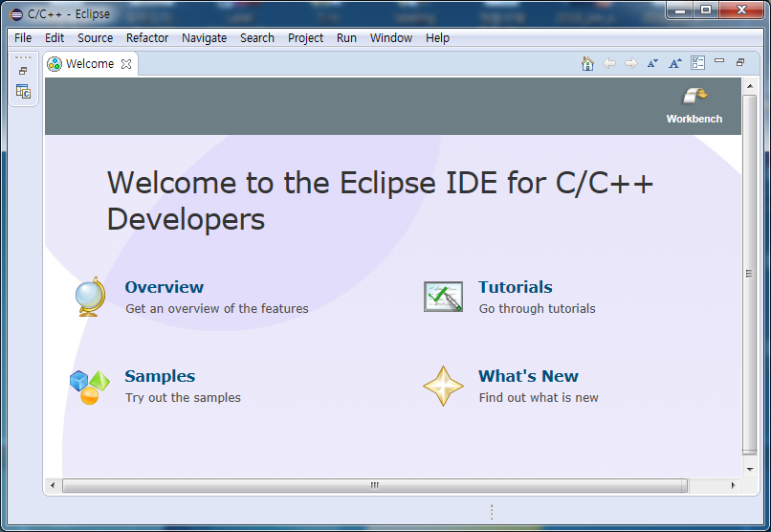
Task: Maximize the Eclipse window
Action: (x=706, y=11)
